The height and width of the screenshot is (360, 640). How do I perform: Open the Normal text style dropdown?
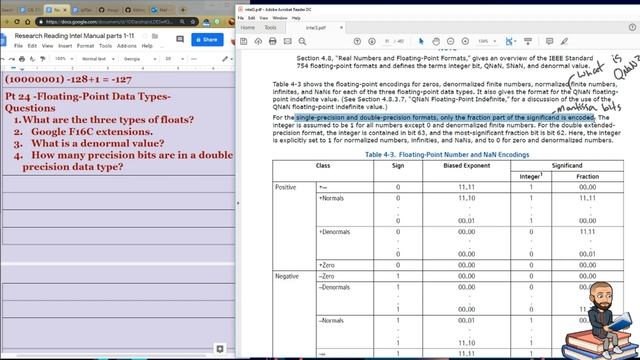98,59
